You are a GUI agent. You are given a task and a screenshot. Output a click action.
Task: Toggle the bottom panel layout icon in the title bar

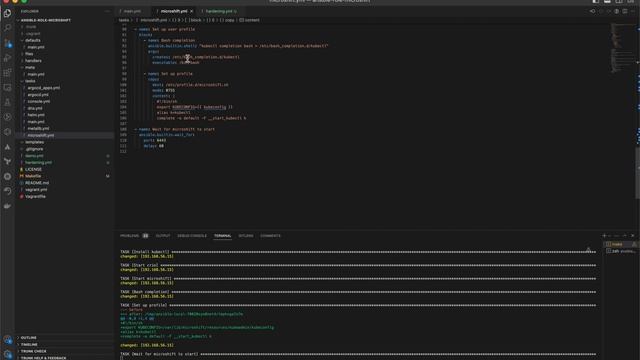point(607,2)
